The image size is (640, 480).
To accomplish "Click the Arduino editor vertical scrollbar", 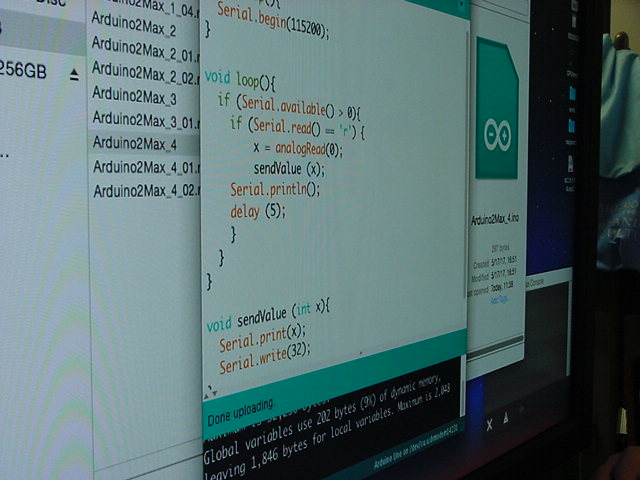I will (466, 163).
